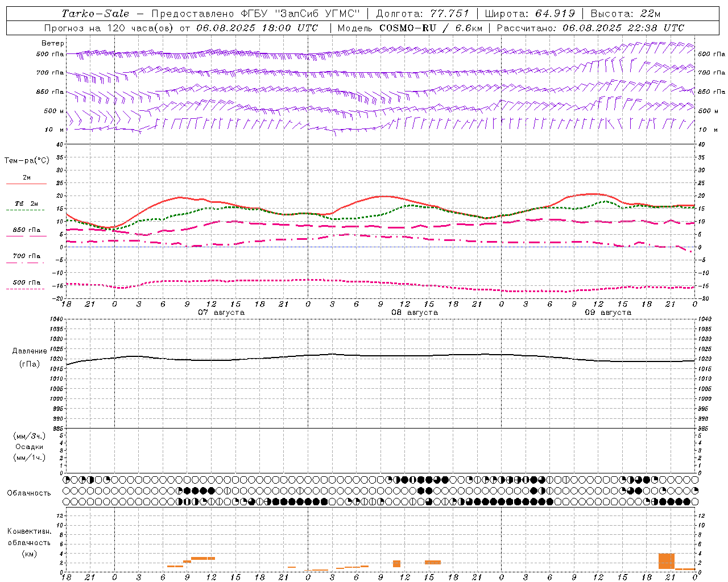Click the 1040 value on left pressure axis
The image size is (728, 582).
(56, 319)
